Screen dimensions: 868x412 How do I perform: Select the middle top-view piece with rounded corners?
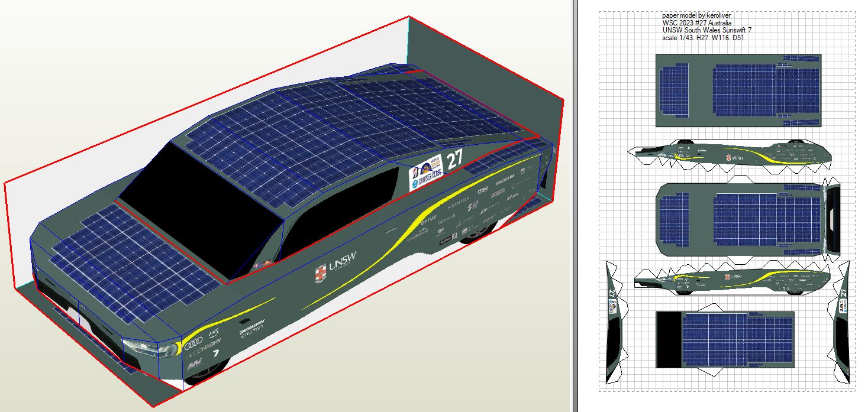click(x=740, y=220)
